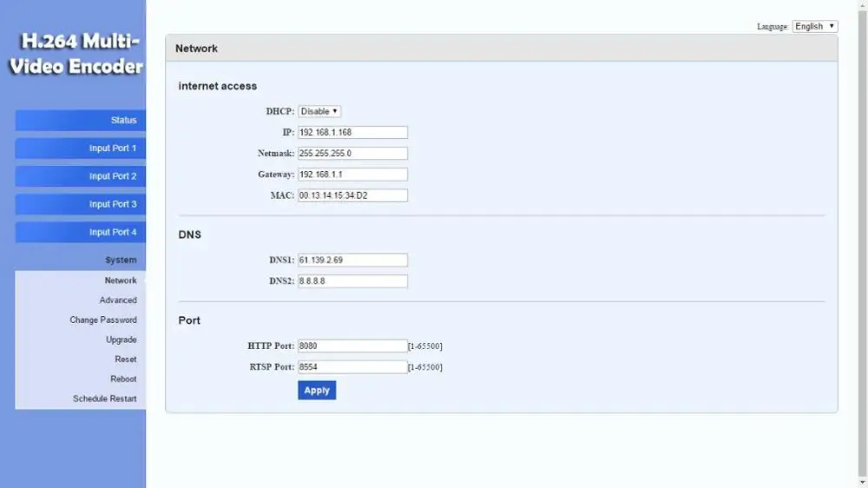Focus the Gateway field
Viewport: 868px width, 488px height.
tap(352, 175)
